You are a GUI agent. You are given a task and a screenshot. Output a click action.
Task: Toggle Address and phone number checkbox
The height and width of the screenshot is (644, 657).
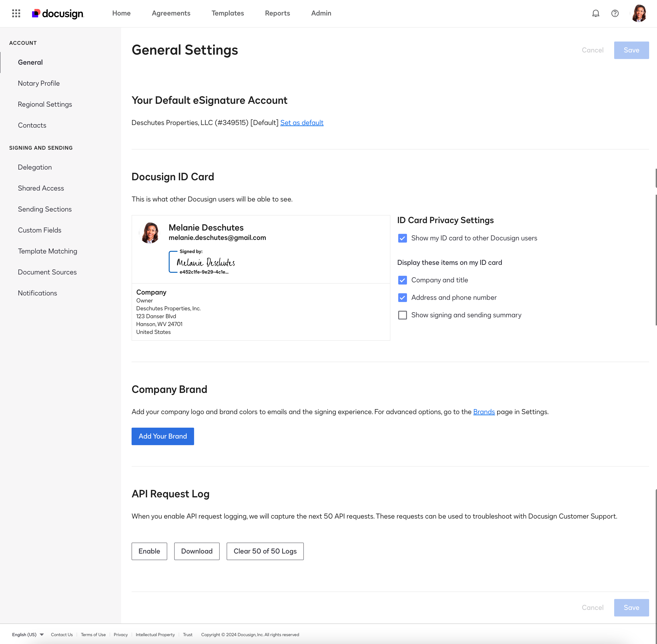coord(402,298)
